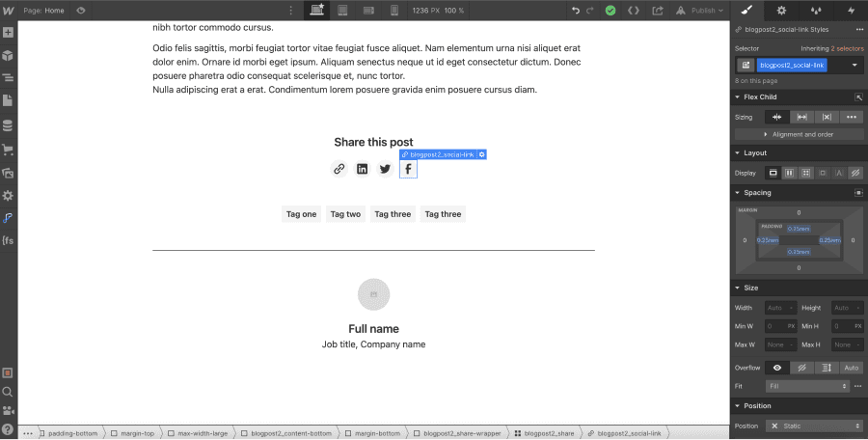Select the Desktop base breakpoint

pos(317,10)
